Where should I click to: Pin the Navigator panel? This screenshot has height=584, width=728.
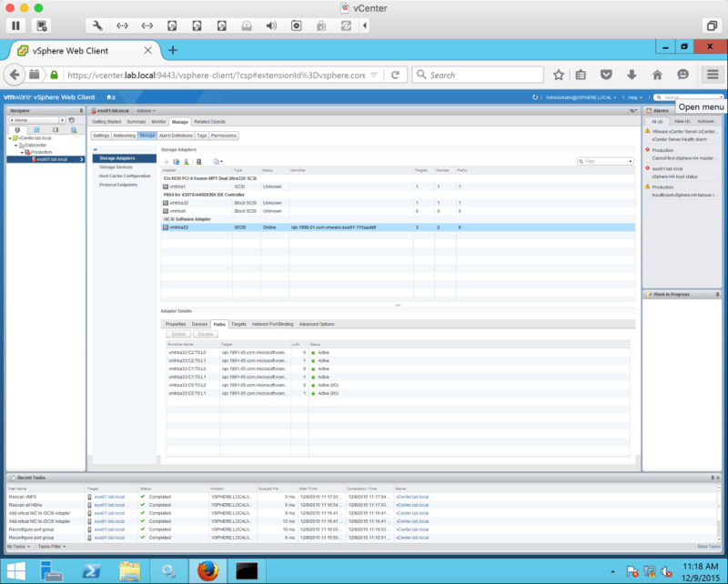pos(82,109)
